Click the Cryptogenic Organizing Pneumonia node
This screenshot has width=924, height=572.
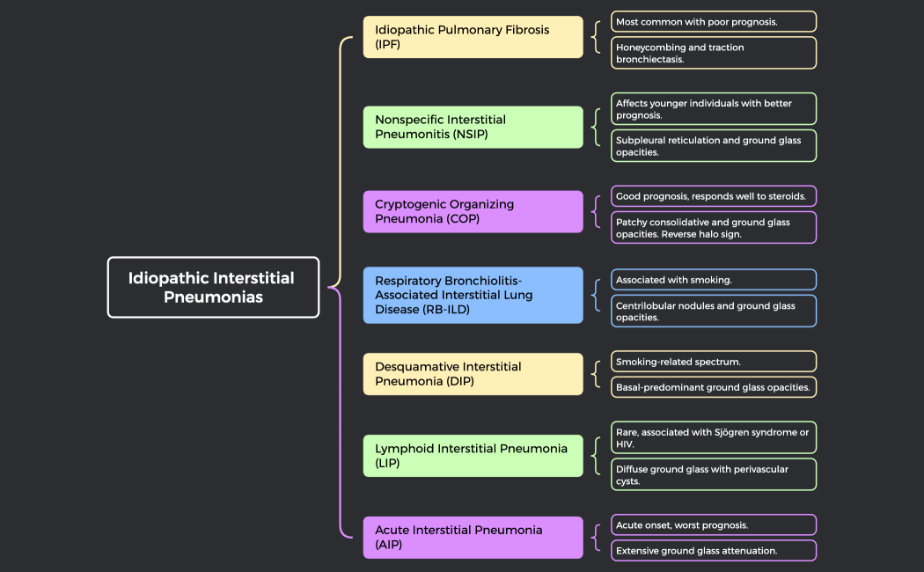point(473,211)
